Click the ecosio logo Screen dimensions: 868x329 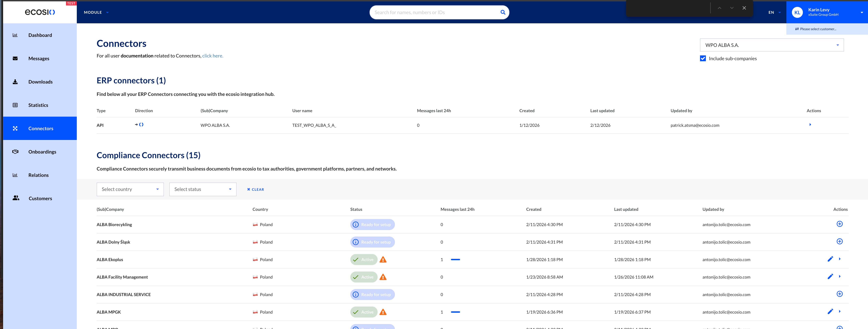(40, 12)
